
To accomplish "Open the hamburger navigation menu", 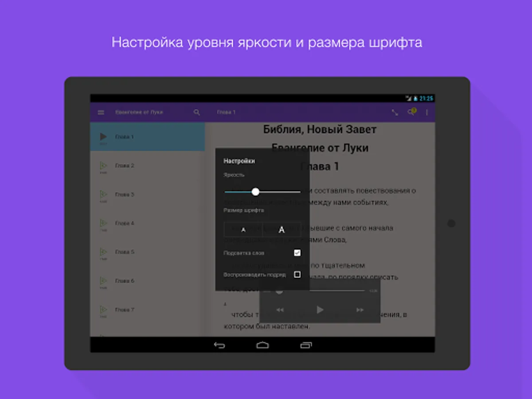I will (101, 113).
